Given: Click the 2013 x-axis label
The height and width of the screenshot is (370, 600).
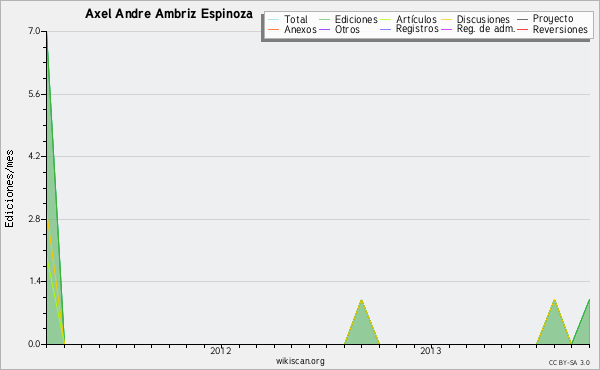Looking at the screenshot, I should (431, 350).
